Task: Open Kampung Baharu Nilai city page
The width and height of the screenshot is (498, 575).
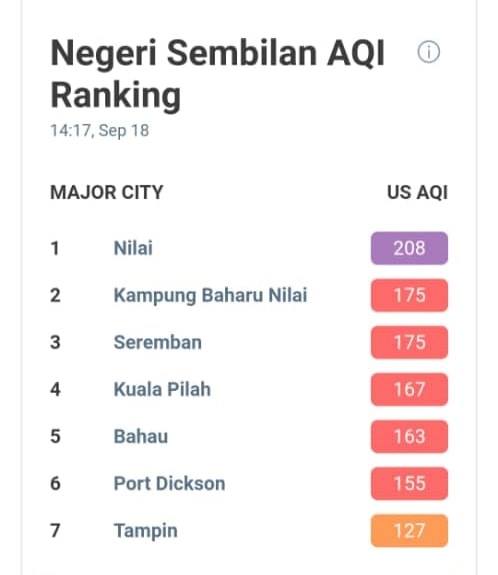Action: point(210,296)
